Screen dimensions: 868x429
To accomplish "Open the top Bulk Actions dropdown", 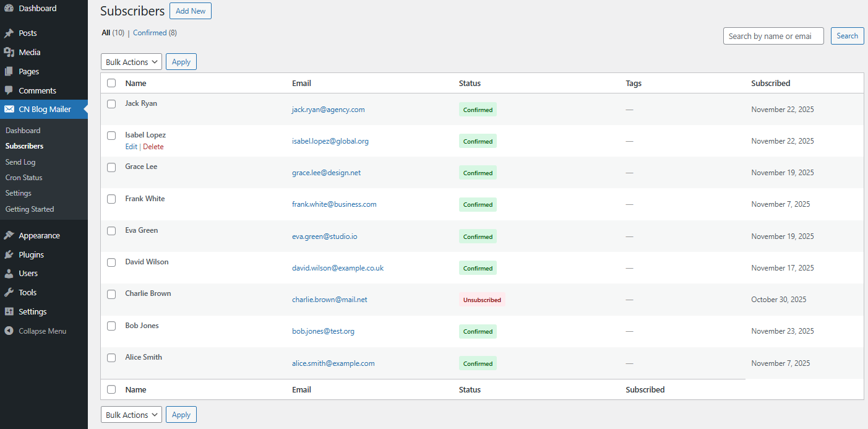I will point(131,61).
